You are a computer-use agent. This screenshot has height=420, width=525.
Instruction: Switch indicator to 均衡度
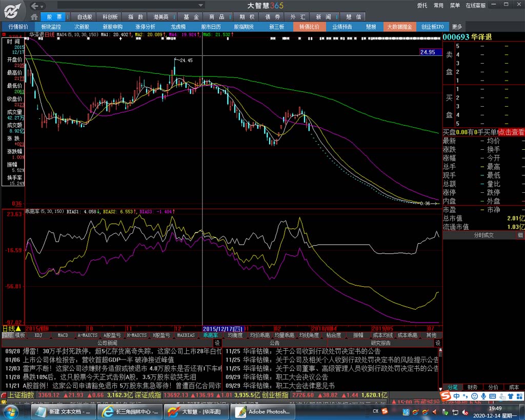pyautogui.click(x=235, y=335)
